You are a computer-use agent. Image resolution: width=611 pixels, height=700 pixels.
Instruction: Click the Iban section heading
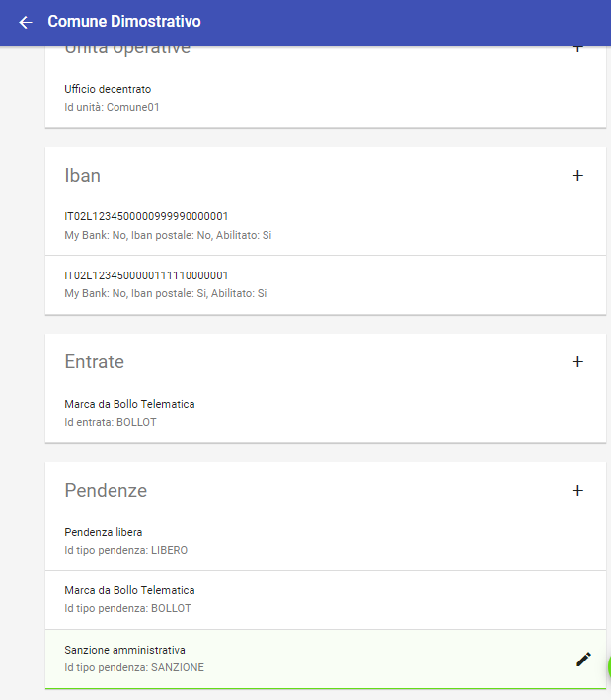(x=83, y=176)
